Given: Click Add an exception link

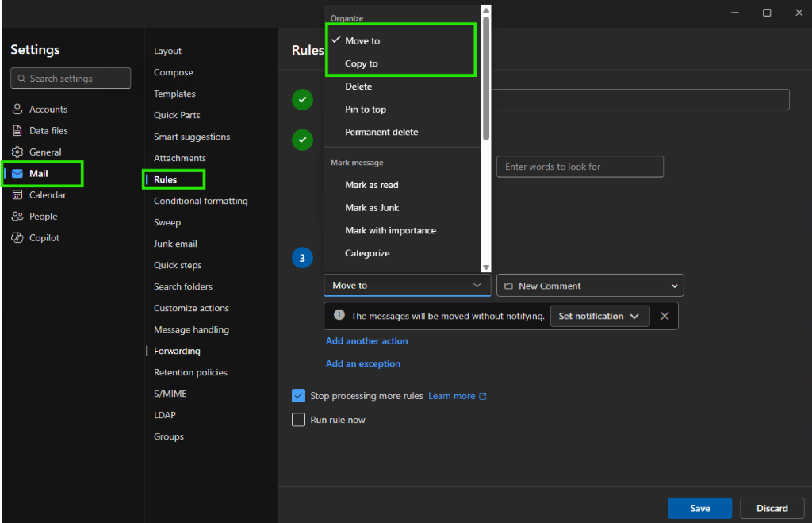Looking at the screenshot, I should [363, 363].
